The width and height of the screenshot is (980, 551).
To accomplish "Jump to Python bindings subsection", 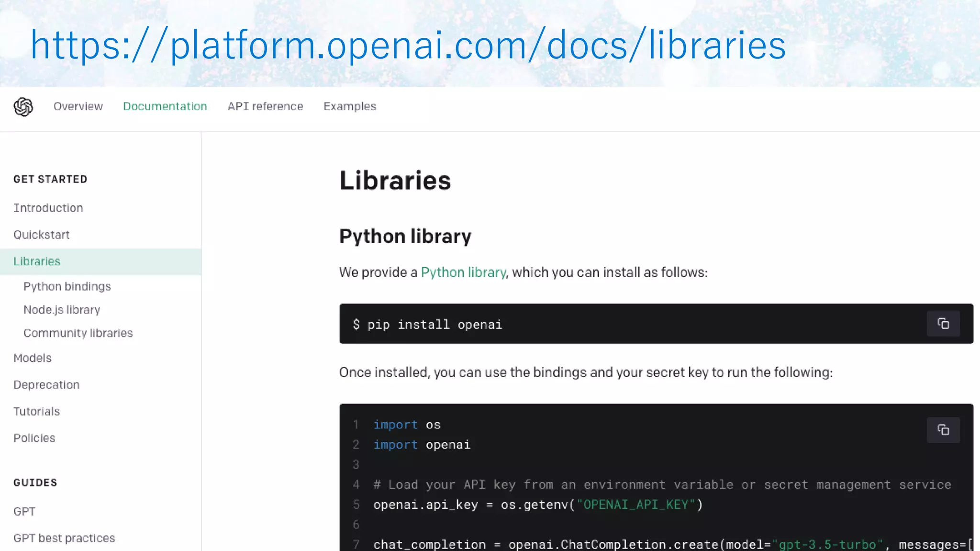I will 67,286.
